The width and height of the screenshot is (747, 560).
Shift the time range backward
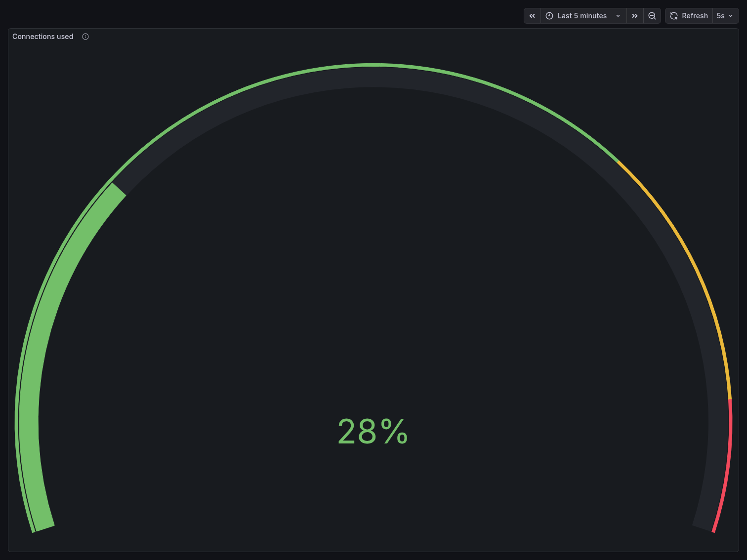coord(532,16)
